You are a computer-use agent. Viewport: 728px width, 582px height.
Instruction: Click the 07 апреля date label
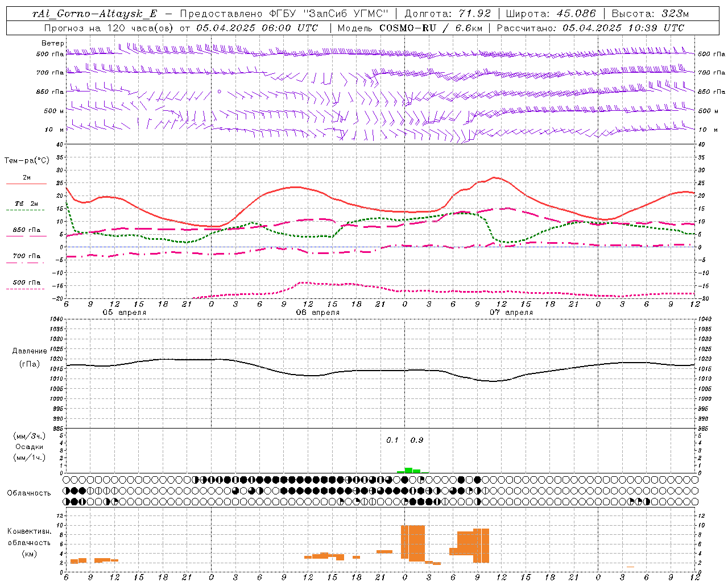tap(511, 313)
